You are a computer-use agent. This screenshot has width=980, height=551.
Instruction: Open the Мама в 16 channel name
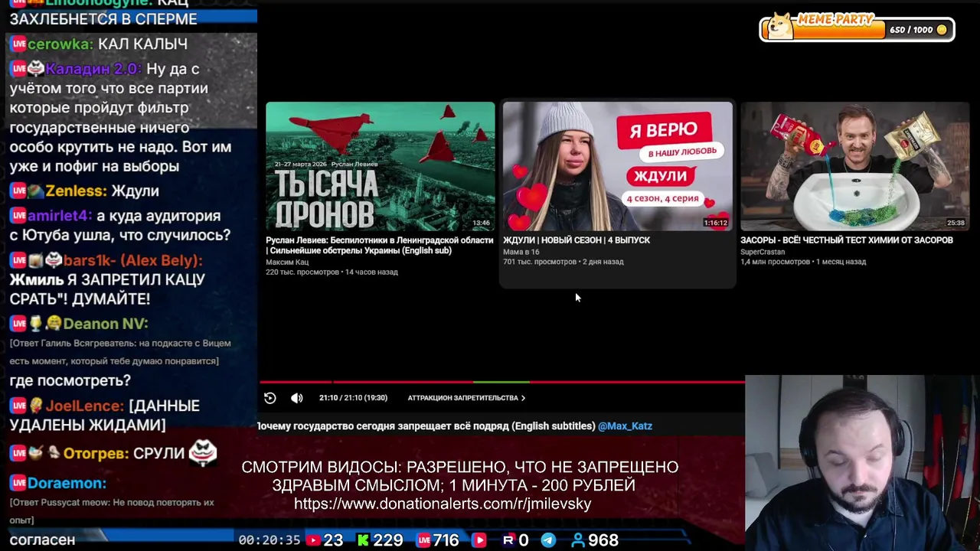point(521,252)
